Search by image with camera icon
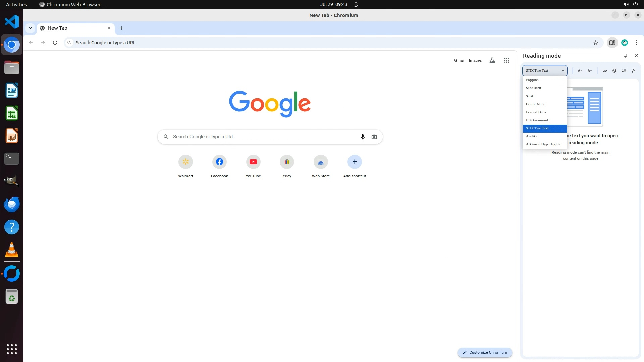Screen dimensions: 644x362 click(374, 137)
